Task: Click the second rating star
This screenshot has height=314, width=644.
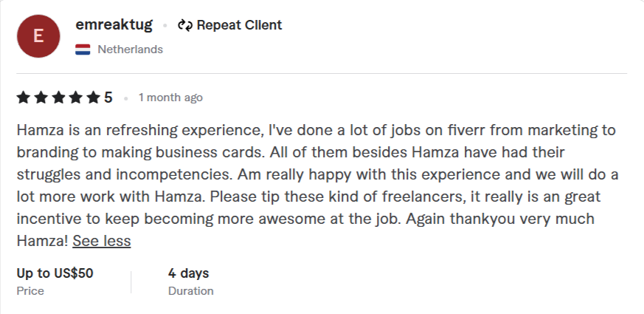Action: (41, 98)
